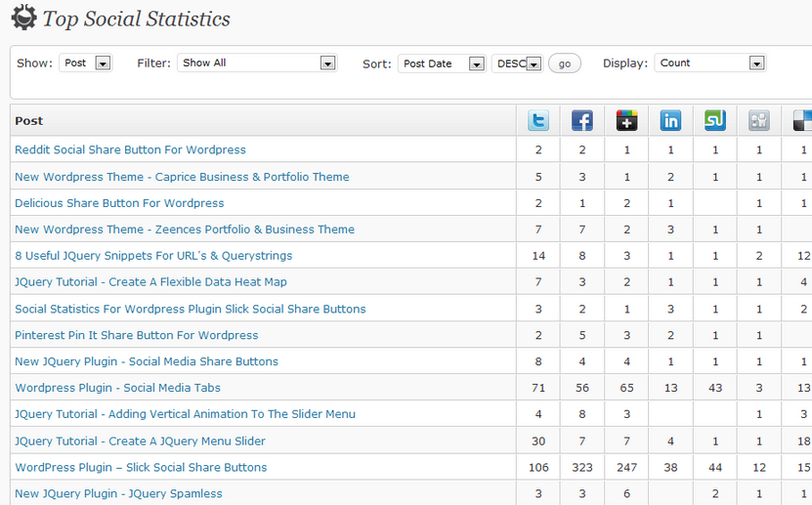Click the go button
This screenshot has height=505, width=812.
565,63
